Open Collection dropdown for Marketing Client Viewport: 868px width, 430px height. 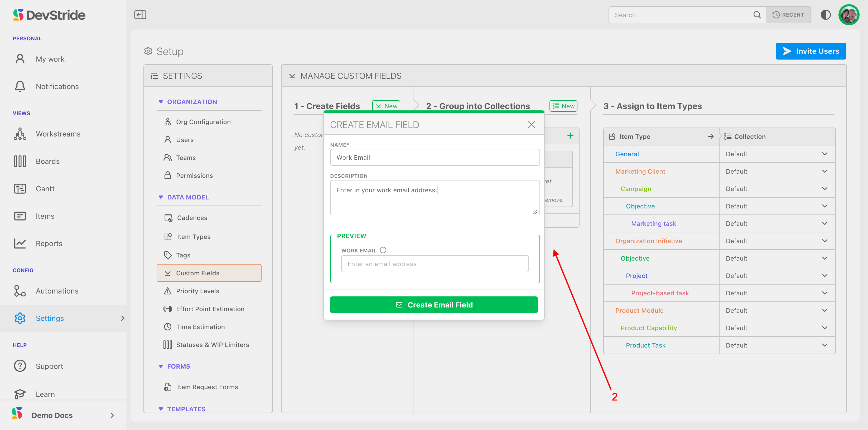pos(824,171)
